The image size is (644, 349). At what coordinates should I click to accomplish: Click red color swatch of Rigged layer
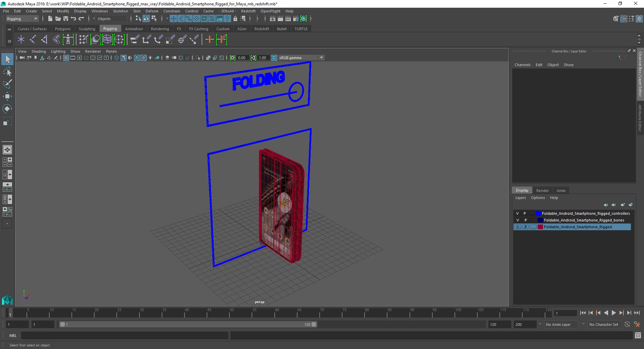(x=540, y=227)
